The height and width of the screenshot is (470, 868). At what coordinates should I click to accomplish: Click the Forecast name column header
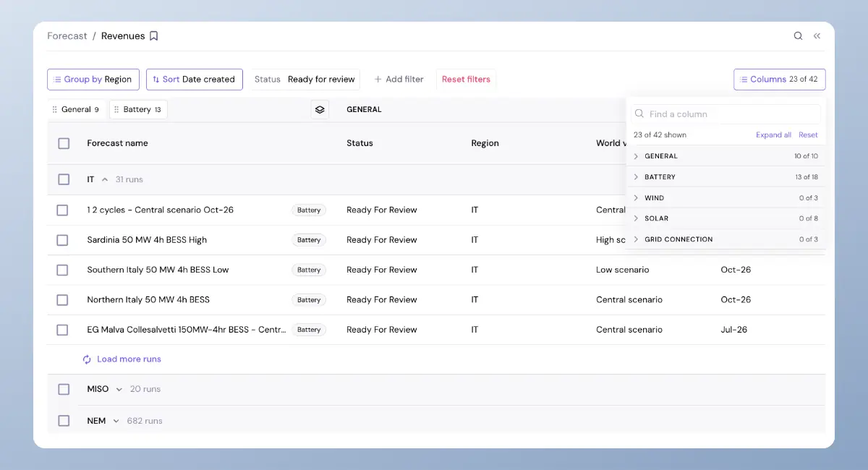tap(117, 143)
